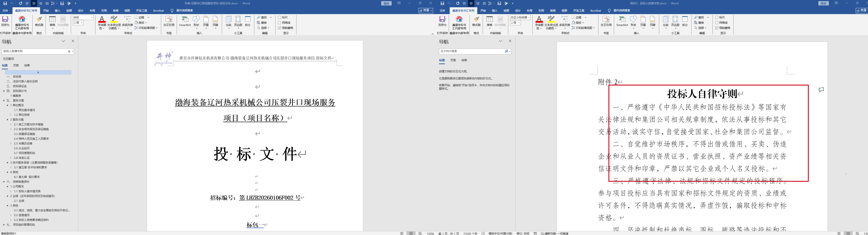868x235 pixels.
Task: Open 边框 borders dropdown in left window
Action: coord(148,18)
